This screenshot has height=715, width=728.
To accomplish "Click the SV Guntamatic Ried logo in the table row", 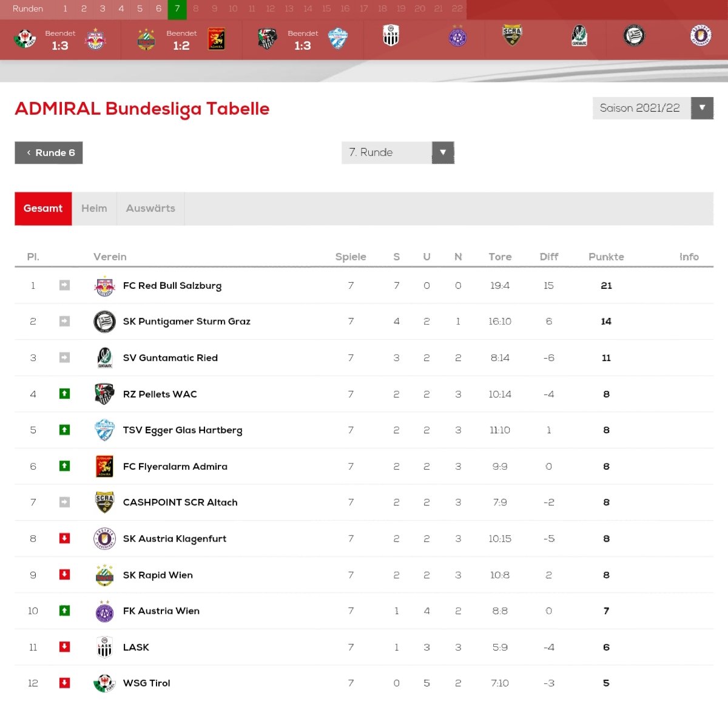I will click(104, 357).
